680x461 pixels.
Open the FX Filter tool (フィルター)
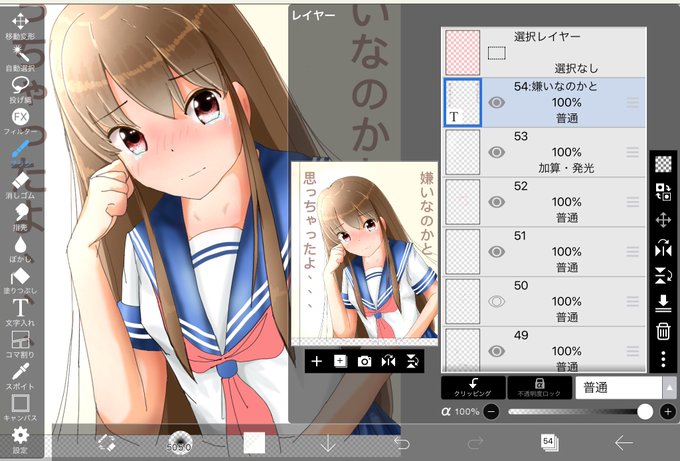[x=20, y=121]
